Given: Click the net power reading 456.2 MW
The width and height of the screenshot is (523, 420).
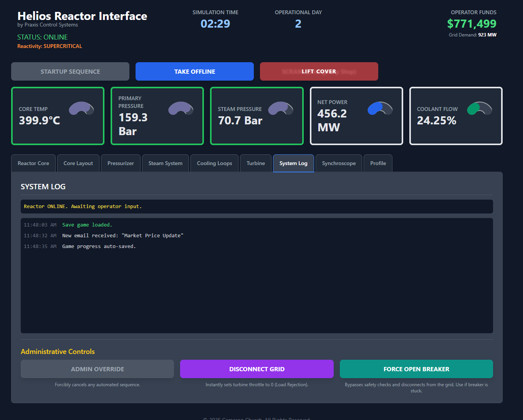Looking at the screenshot, I should pos(332,121).
